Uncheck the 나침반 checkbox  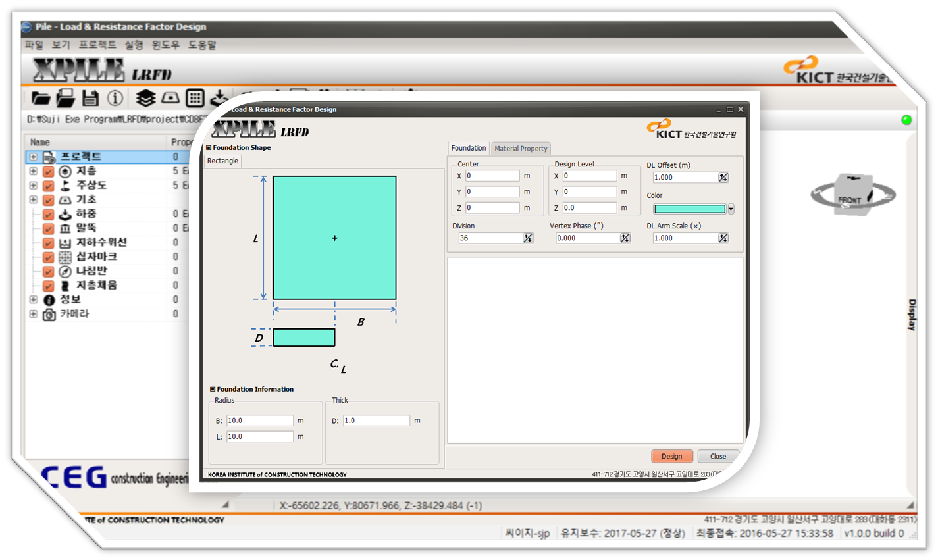click(49, 272)
